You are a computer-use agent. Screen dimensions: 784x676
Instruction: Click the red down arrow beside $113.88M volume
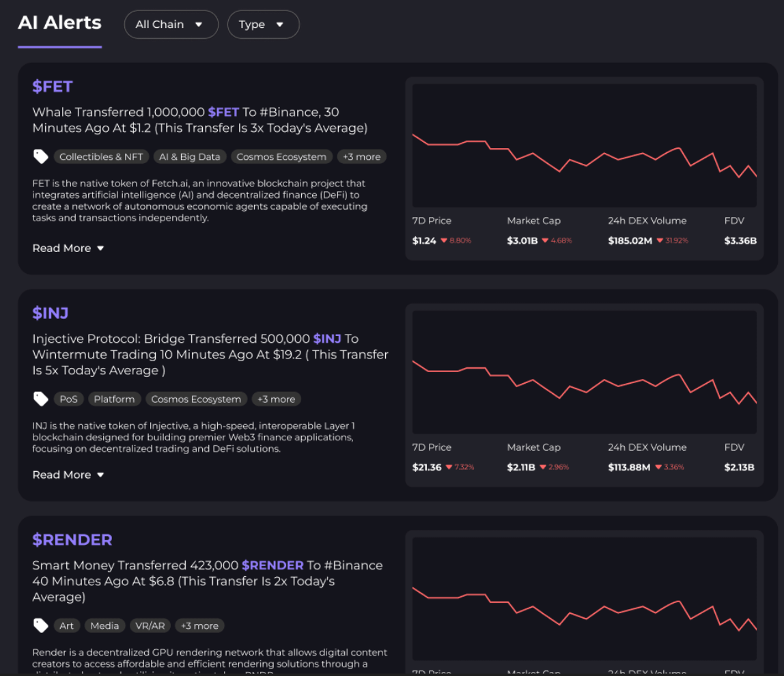659,468
